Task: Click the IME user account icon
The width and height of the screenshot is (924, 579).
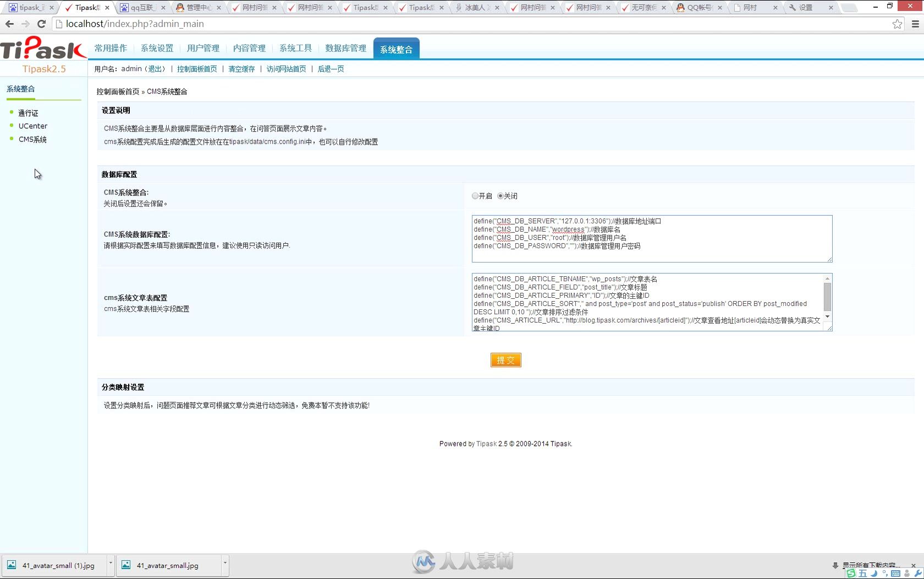Action: [907, 573]
